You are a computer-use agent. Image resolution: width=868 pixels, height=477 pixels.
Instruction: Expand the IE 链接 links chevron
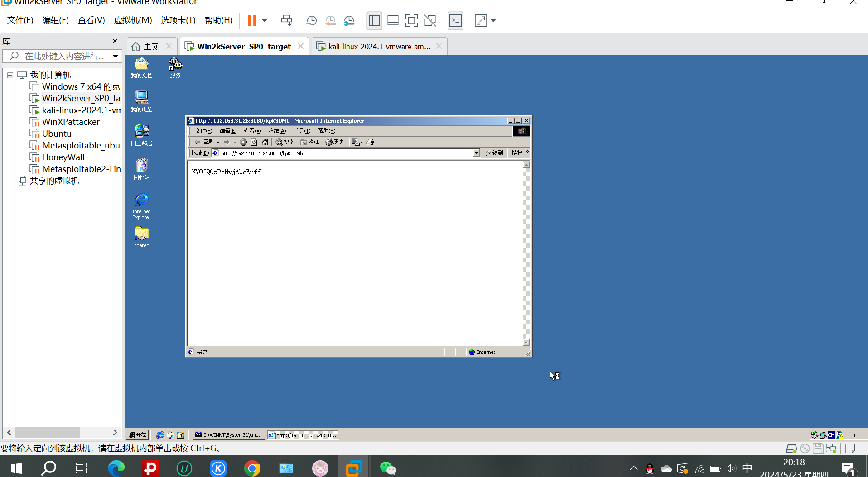click(x=527, y=152)
